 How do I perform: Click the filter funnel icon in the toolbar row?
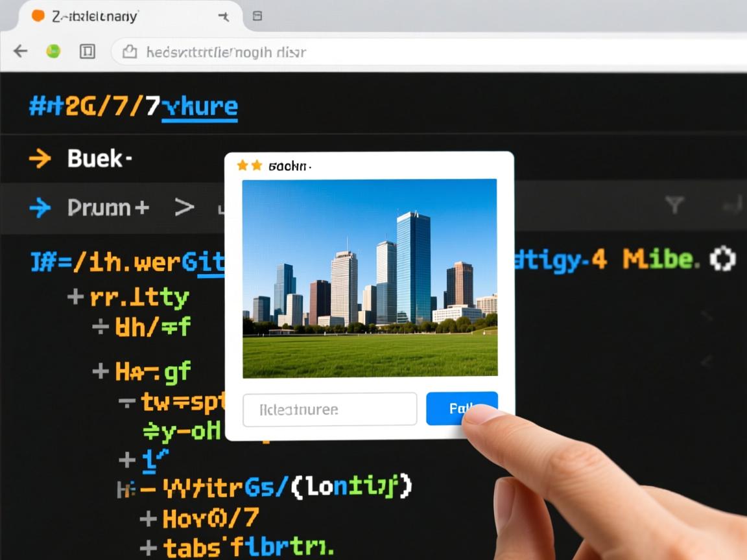click(x=674, y=206)
